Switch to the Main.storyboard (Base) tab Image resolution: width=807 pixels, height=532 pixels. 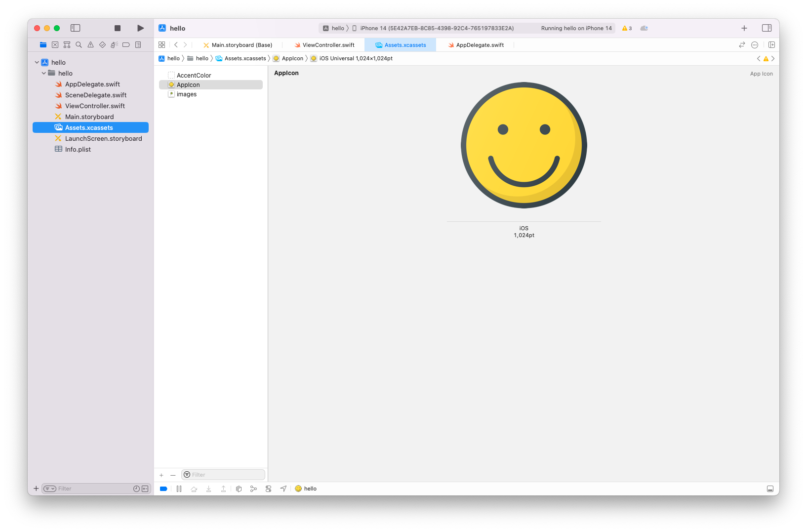click(238, 45)
